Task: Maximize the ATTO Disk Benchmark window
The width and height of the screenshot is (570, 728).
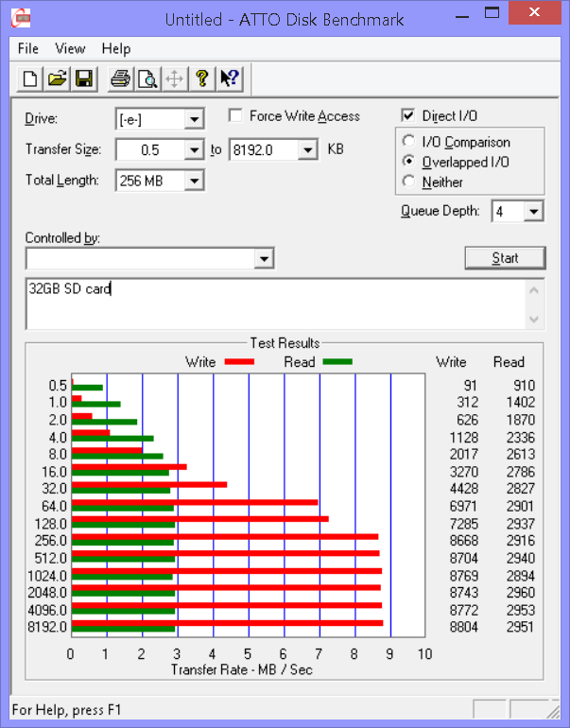Action: [492, 13]
